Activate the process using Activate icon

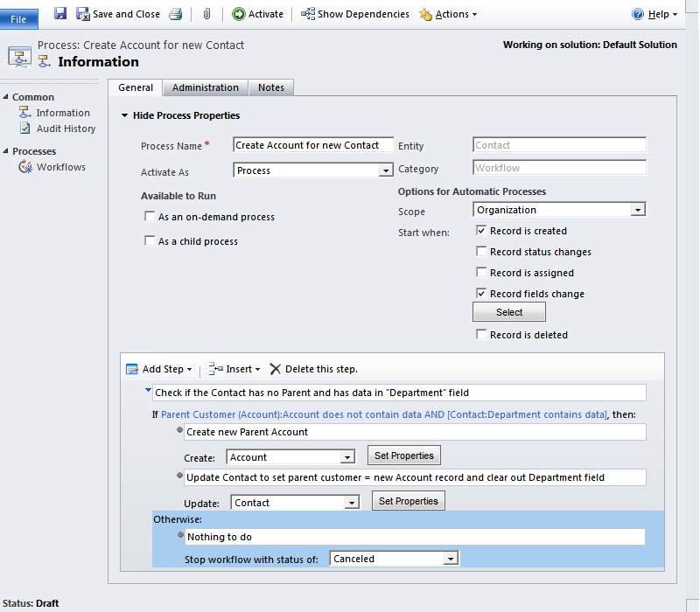coord(239,14)
